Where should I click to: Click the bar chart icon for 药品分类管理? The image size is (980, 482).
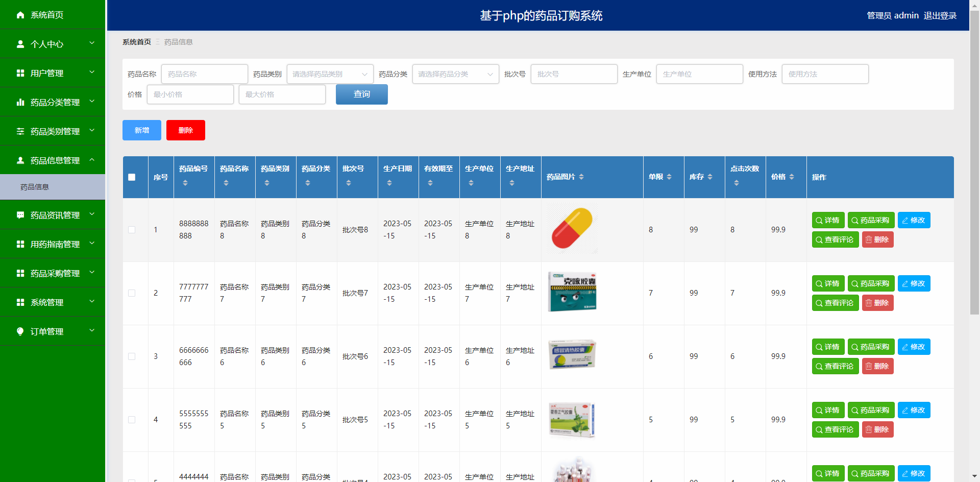pos(20,102)
